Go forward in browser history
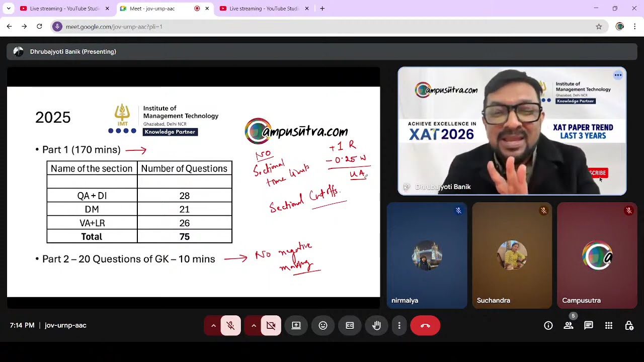This screenshot has height=362, width=644. [x=24, y=26]
